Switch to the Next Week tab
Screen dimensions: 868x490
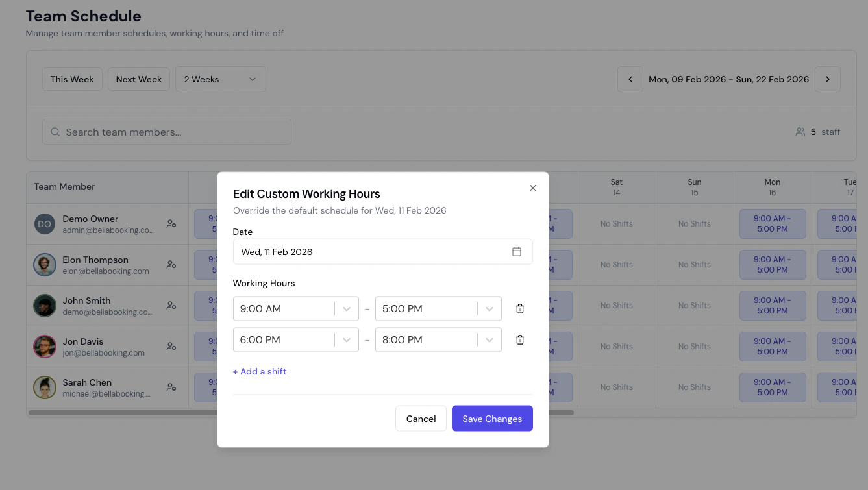[138, 79]
